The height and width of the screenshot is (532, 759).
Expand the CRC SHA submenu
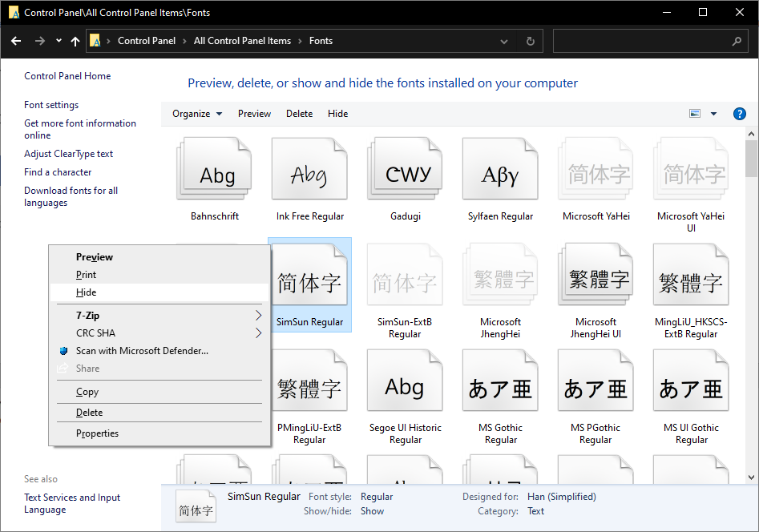point(259,333)
